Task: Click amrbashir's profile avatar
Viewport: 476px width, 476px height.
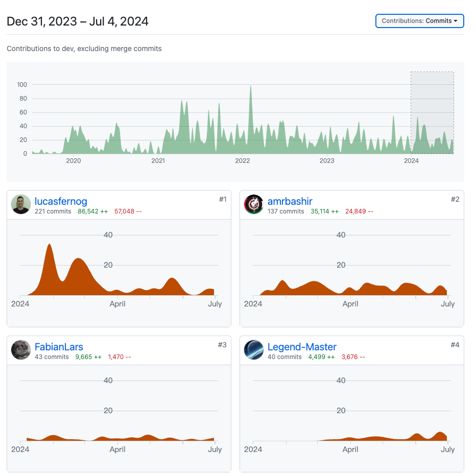Action: tap(254, 204)
